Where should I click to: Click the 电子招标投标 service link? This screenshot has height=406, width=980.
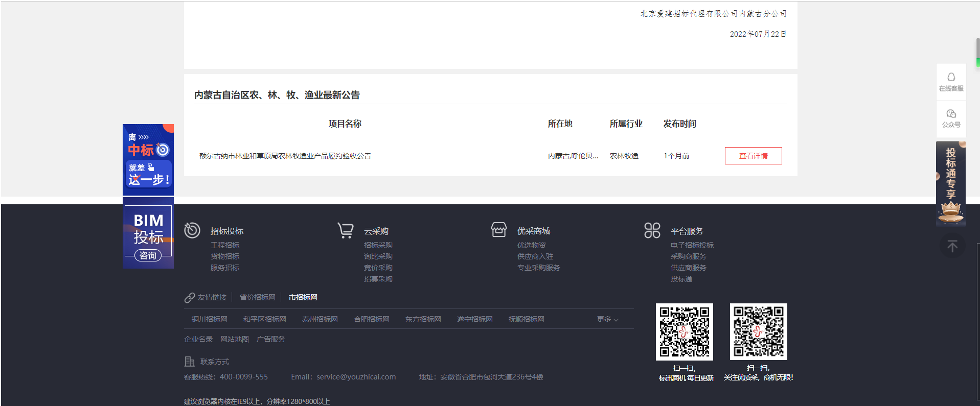692,245
